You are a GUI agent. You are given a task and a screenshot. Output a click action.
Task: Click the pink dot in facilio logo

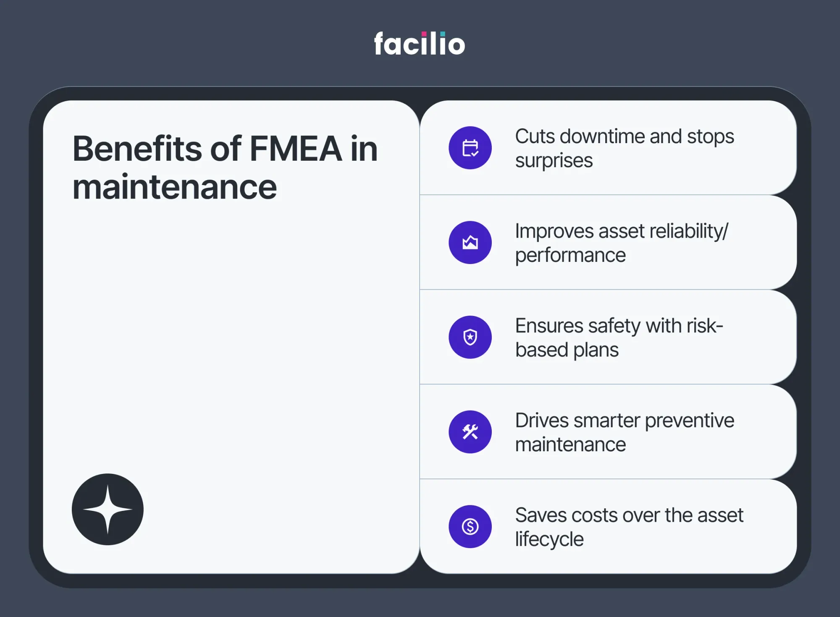[x=424, y=34]
